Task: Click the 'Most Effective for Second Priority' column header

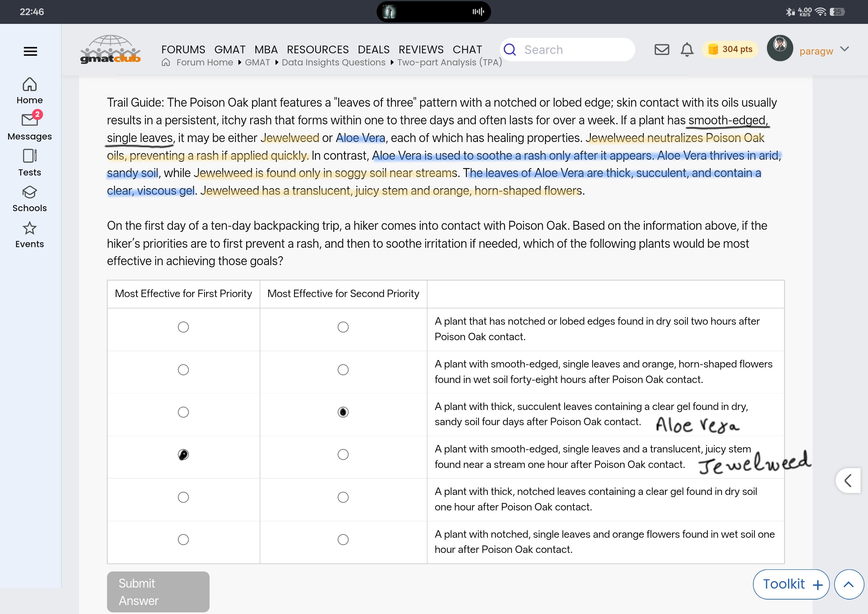Action: [x=343, y=294]
